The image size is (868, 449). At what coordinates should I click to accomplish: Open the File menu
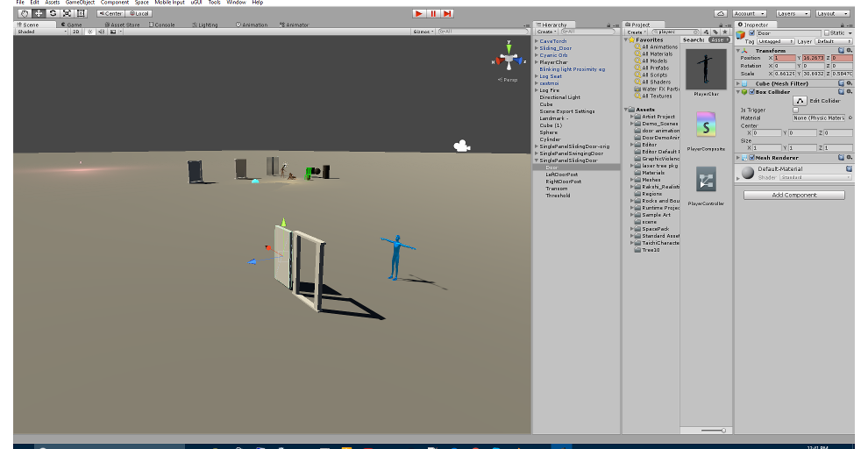[x=20, y=3]
